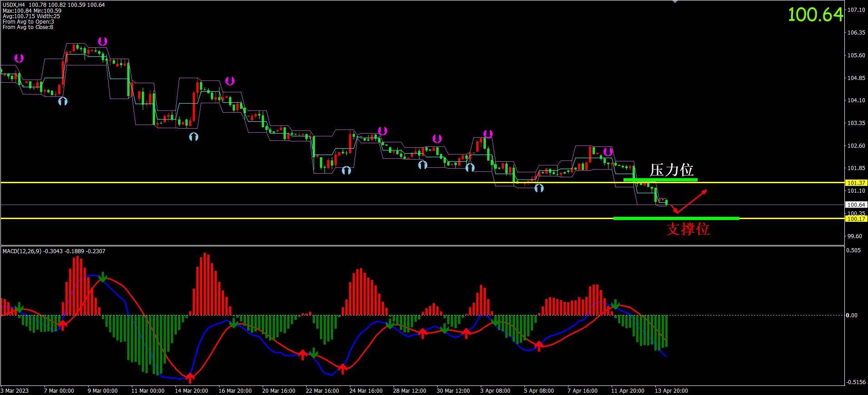Select the rightmost red up-arrow on MACD lines
This screenshot has height=395, width=868.
click(x=539, y=346)
